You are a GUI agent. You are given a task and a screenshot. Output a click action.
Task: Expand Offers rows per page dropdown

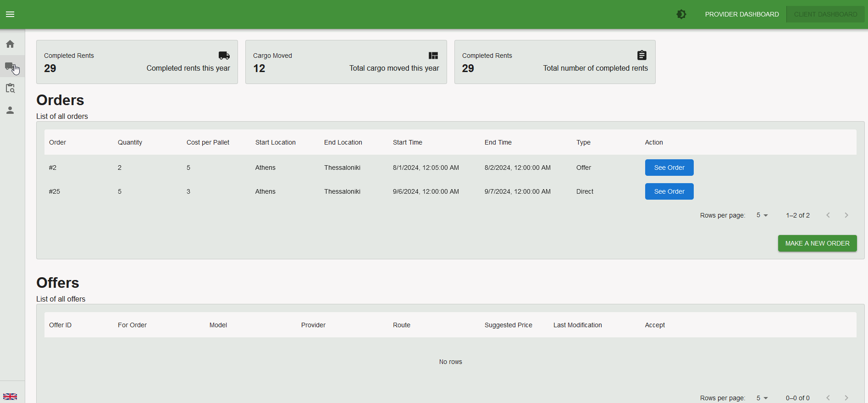(x=762, y=398)
